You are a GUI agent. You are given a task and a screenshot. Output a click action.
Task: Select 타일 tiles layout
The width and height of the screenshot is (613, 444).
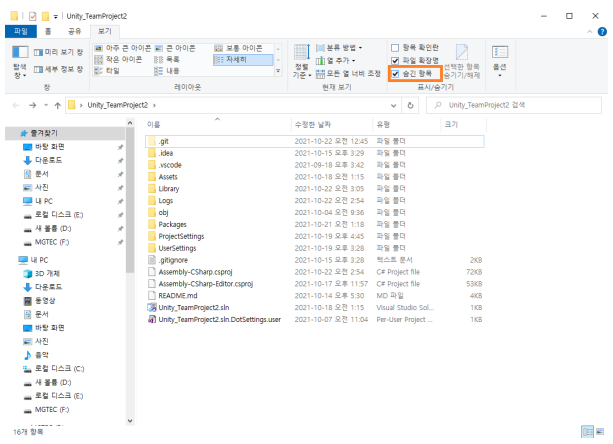coord(107,71)
